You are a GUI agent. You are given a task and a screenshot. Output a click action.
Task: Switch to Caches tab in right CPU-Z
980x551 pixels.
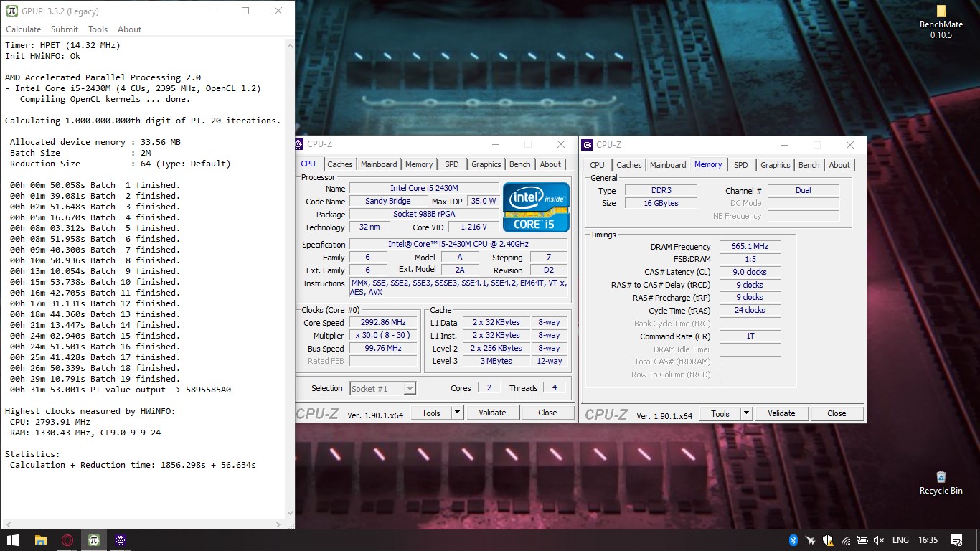tap(629, 165)
